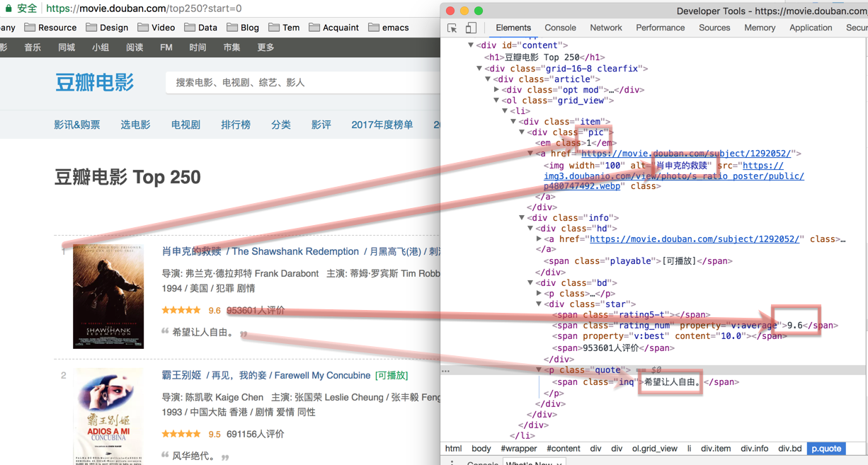Open the 排行榜 navigation link
This screenshot has height=465, width=868.
[236, 125]
